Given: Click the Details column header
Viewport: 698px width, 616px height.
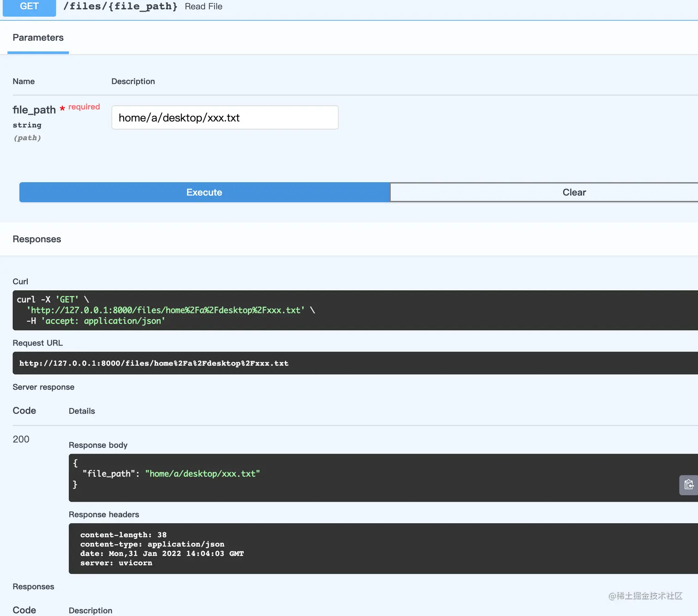Looking at the screenshot, I should point(82,411).
